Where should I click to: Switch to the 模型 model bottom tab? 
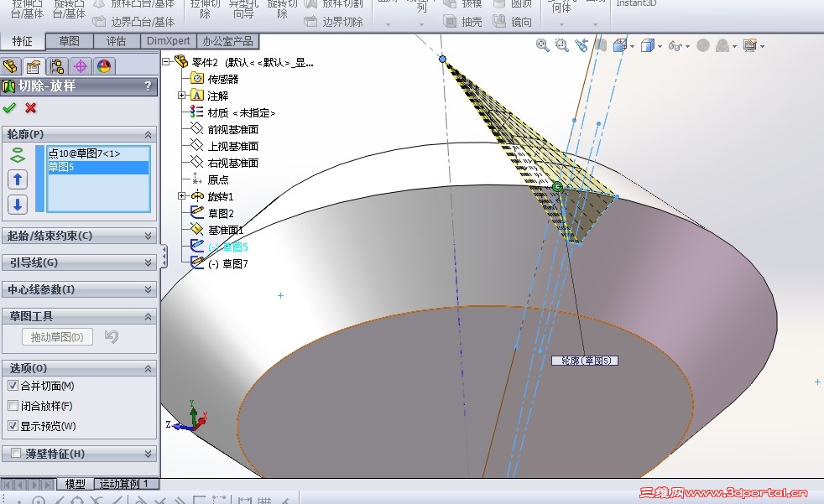[x=75, y=484]
